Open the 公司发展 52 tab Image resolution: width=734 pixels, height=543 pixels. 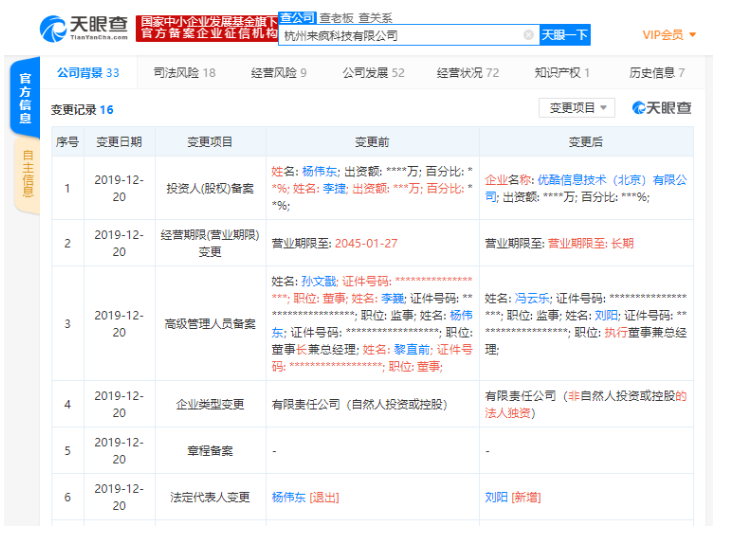coord(373,73)
